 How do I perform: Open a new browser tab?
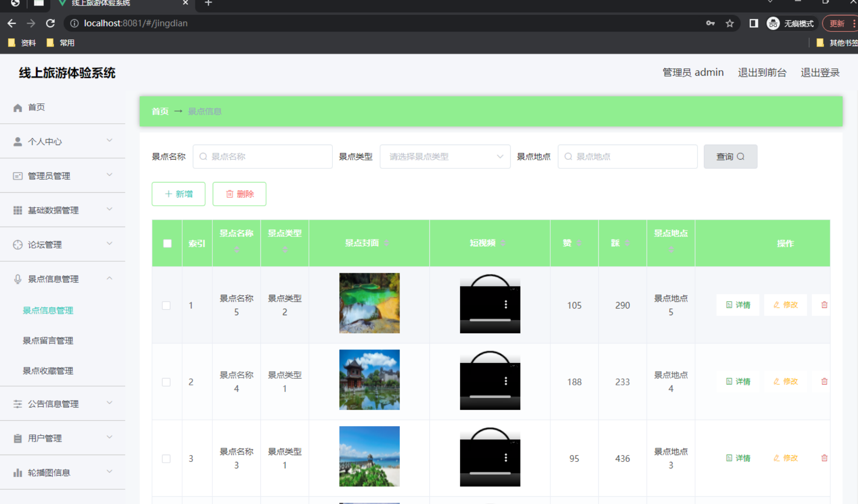click(x=208, y=3)
